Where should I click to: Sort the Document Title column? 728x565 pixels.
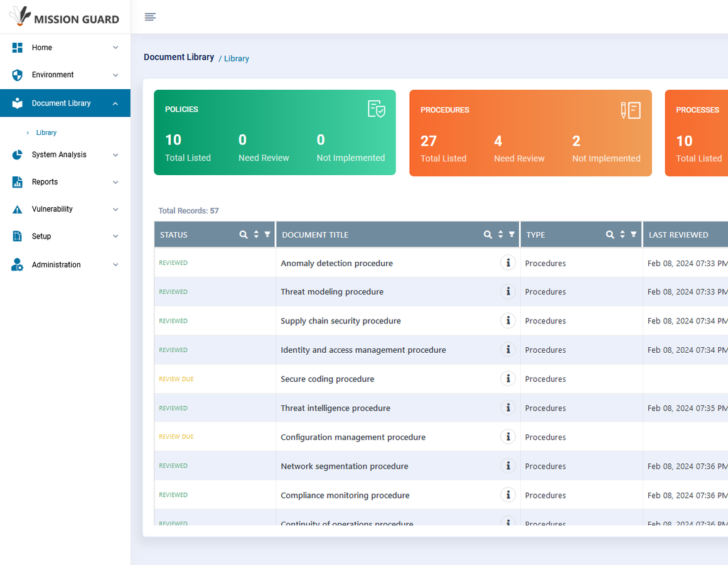501,234
